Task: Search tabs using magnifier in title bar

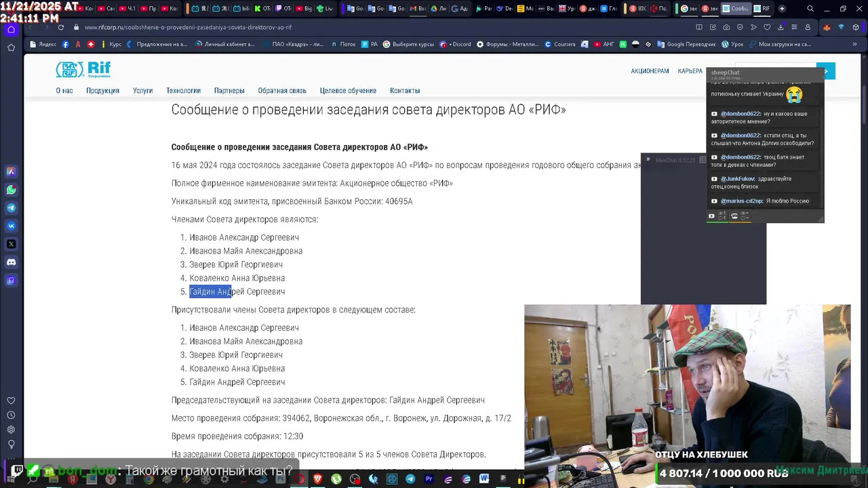Action: [810, 9]
